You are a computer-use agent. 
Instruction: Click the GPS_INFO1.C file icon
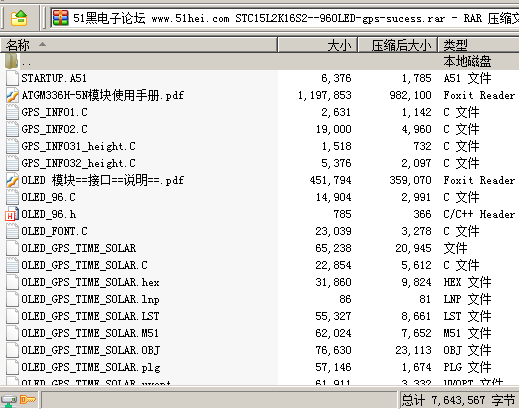coord(12,112)
